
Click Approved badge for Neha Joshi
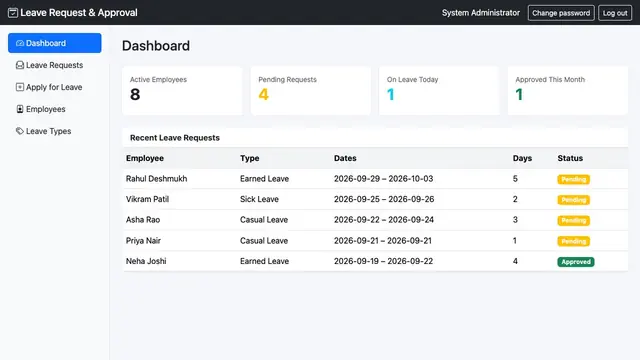coord(576,262)
